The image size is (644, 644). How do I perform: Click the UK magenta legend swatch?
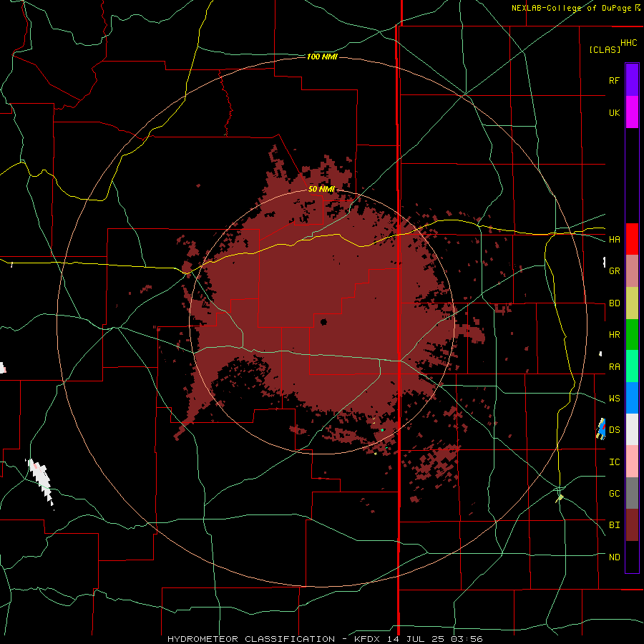pos(632,112)
